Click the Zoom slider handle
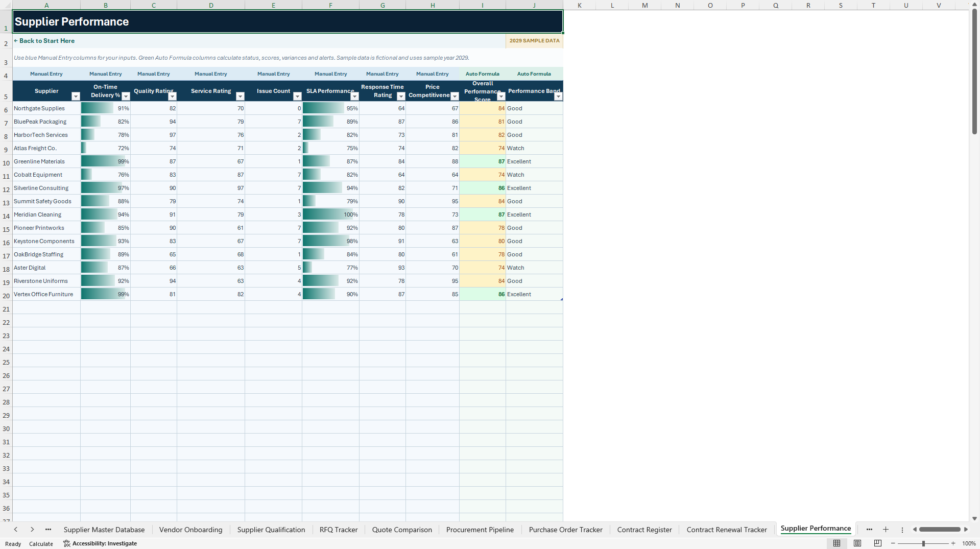The image size is (980, 549). pyautogui.click(x=923, y=543)
